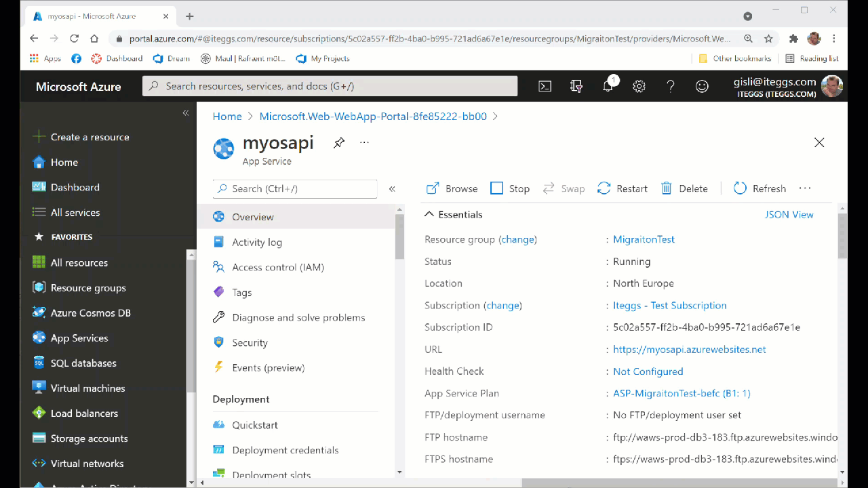Open MigraitonTest resource group link
868x488 pixels.
(644, 239)
